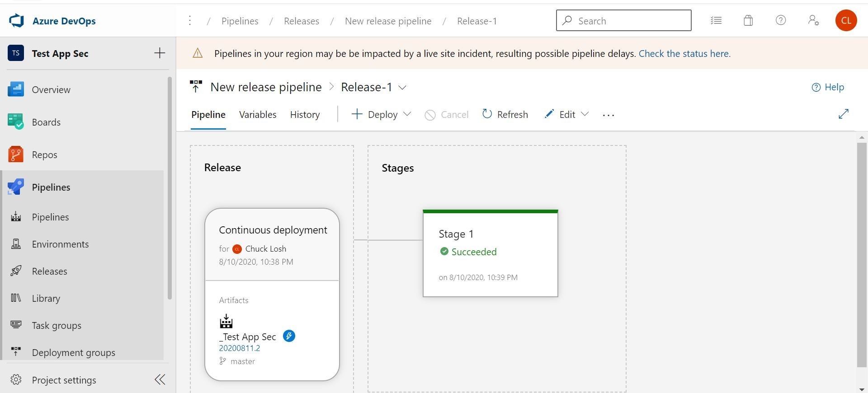Open the Check the status here link
This screenshot has height=393, width=868.
[684, 53]
